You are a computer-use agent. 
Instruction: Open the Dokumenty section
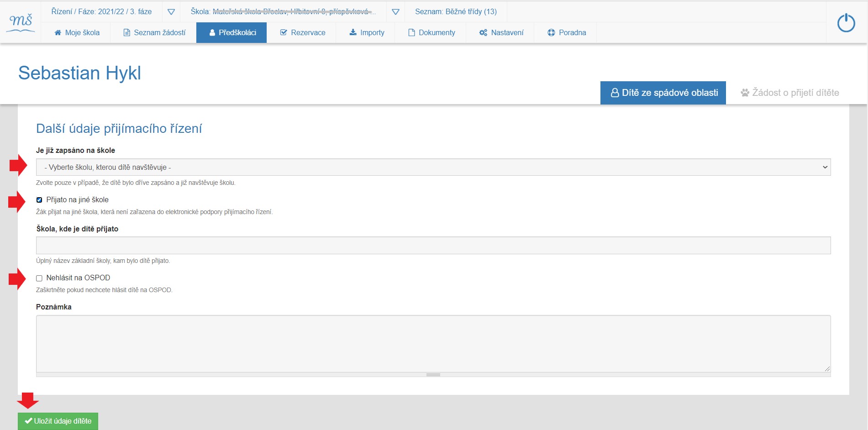(431, 32)
